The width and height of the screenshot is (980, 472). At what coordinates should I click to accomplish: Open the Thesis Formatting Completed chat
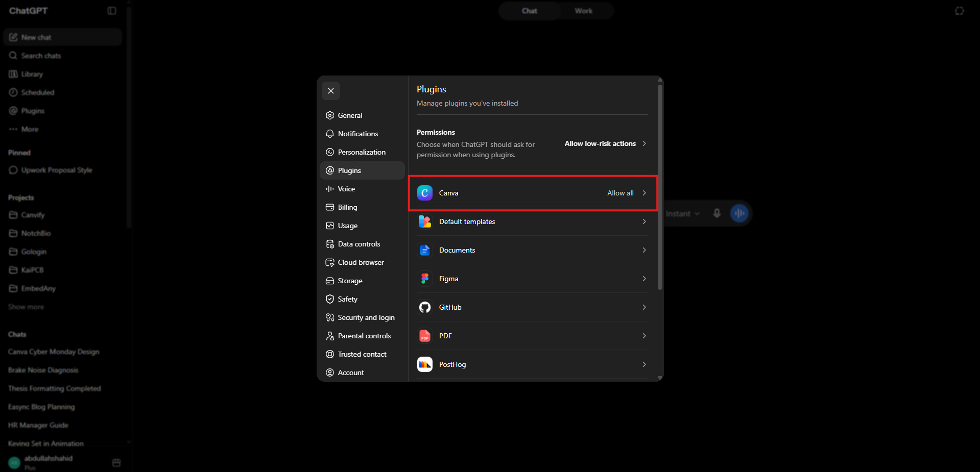[62, 388]
